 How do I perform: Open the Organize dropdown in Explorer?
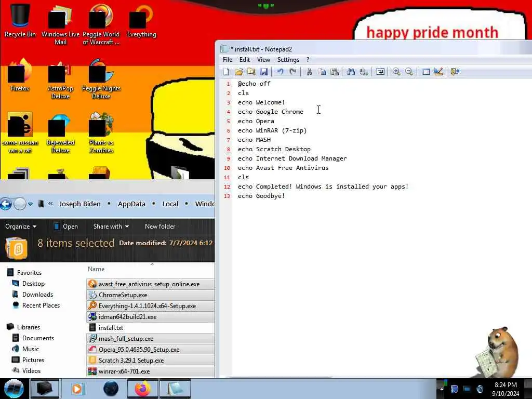pos(21,227)
